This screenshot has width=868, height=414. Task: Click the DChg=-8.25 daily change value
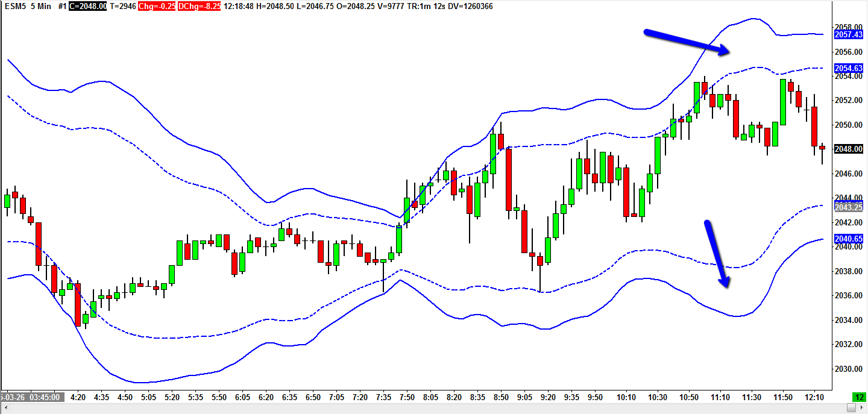coord(198,6)
